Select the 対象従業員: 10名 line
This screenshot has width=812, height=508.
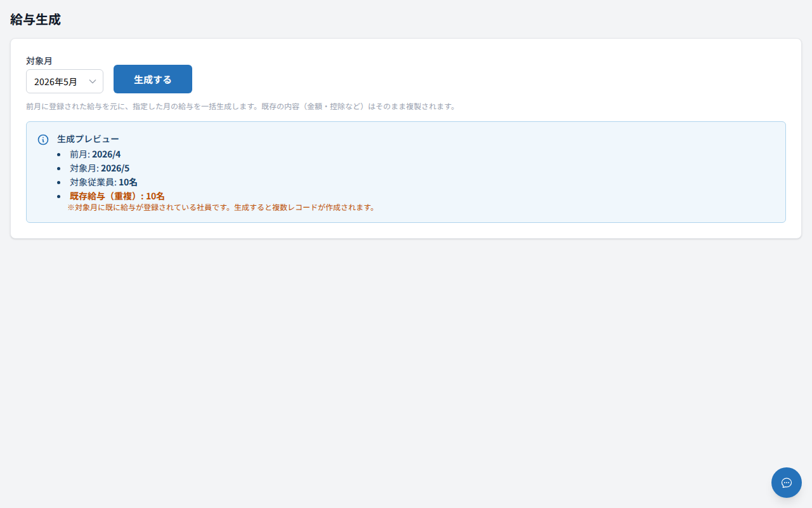pyautogui.click(x=103, y=182)
